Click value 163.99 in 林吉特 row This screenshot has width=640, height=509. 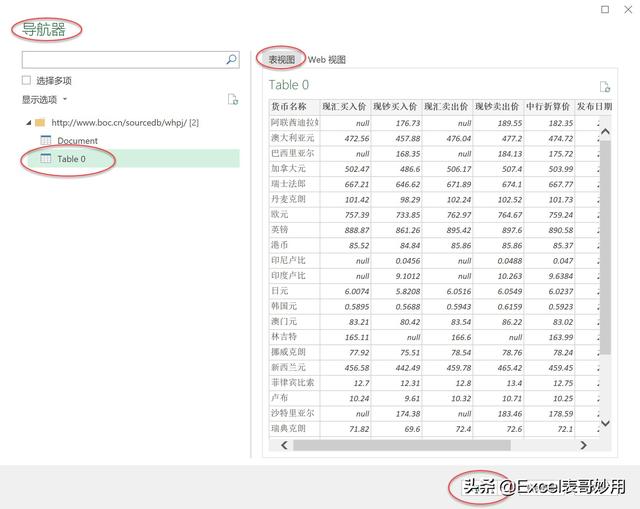click(561, 338)
